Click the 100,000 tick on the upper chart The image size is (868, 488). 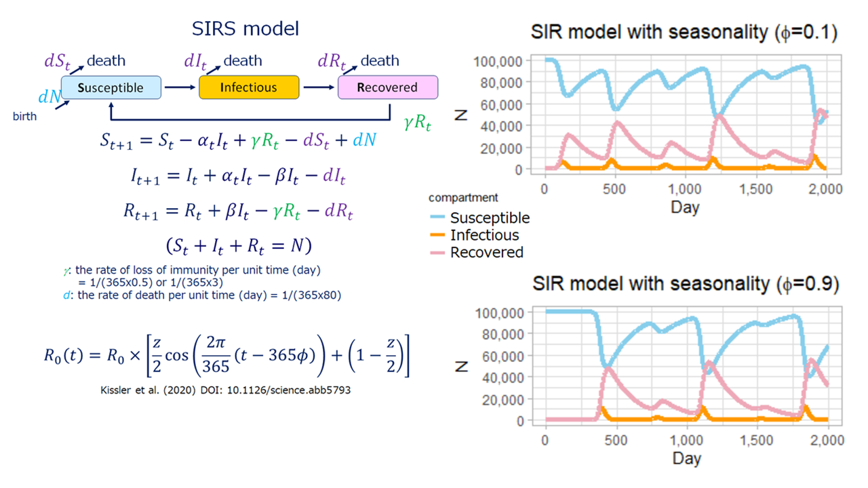(498, 60)
